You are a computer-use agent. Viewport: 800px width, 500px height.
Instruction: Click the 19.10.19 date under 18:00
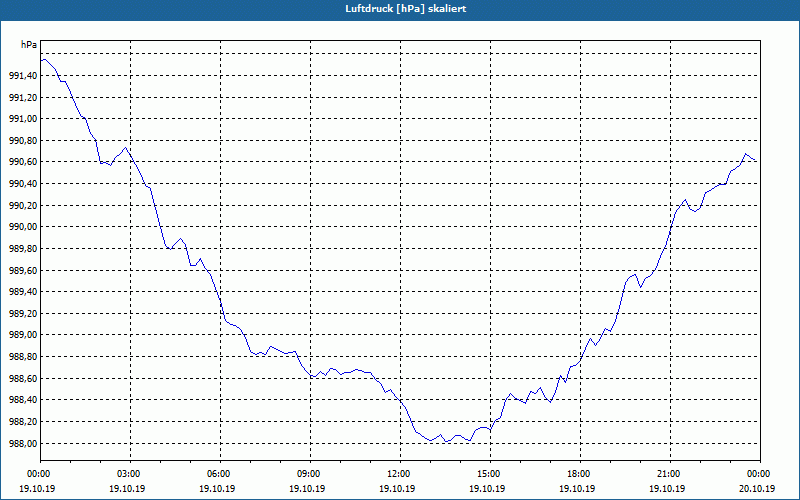click(577, 488)
